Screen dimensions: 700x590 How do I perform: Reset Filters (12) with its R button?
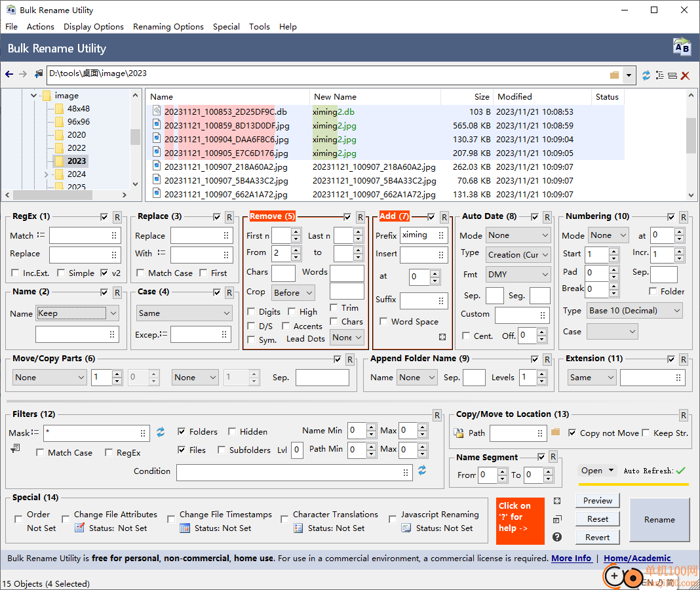437,416
